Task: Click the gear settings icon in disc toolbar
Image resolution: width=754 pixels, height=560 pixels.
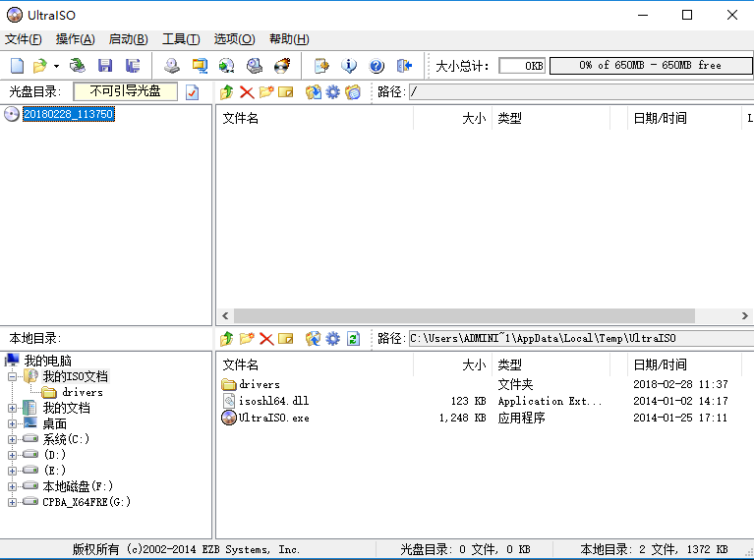Action: (333, 92)
